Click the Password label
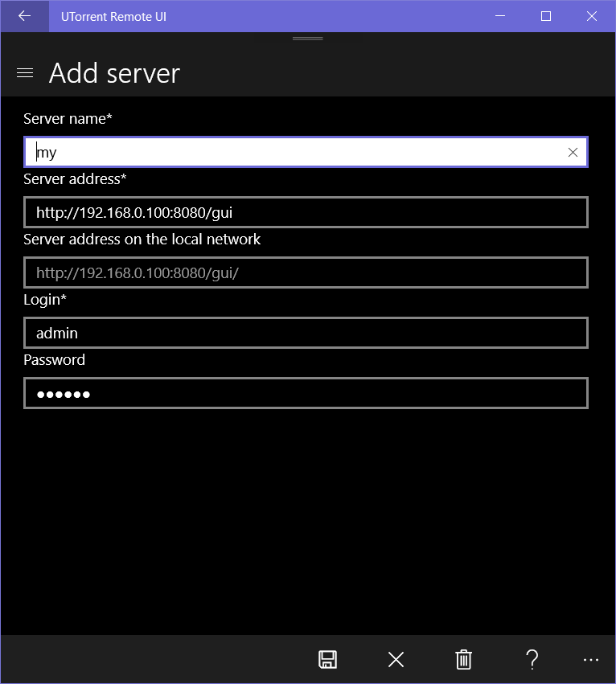This screenshot has height=684, width=616. pyautogui.click(x=54, y=360)
